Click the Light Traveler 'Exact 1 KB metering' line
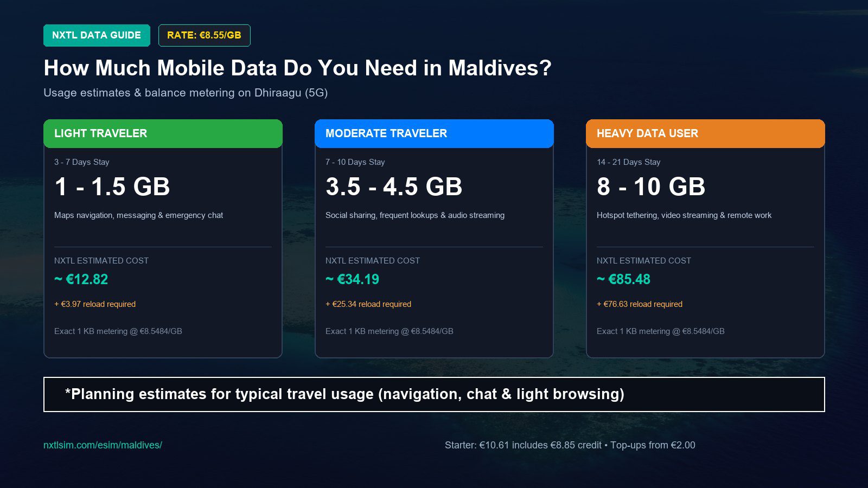The height and width of the screenshot is (488, 868). point(118,331)
